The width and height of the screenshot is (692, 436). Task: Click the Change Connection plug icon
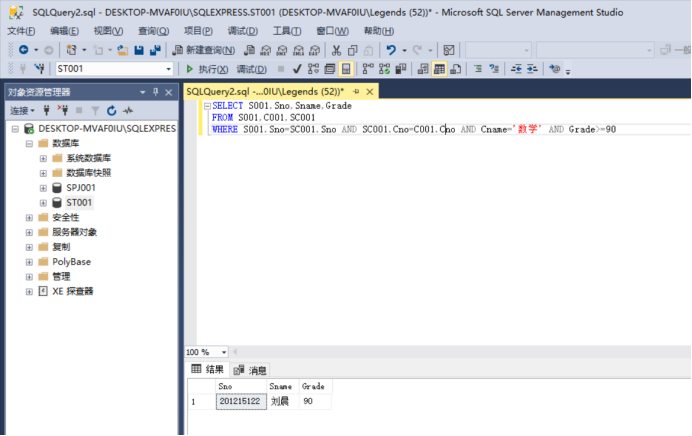point(39,68)
